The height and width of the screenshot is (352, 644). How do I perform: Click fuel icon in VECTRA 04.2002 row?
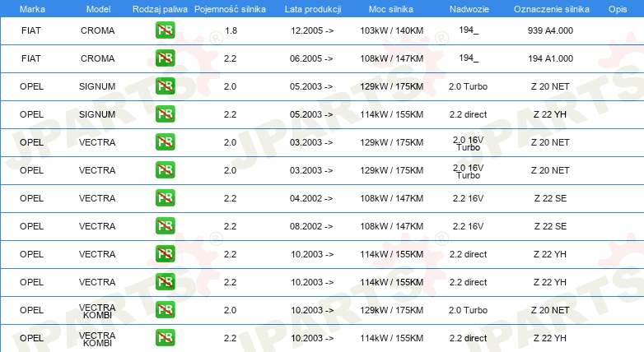(165, 198)
